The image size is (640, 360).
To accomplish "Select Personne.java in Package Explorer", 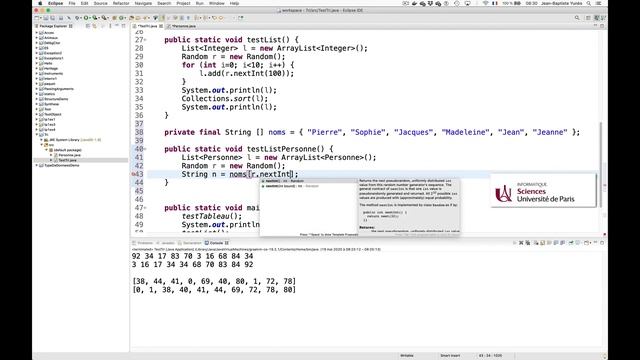I will pos(69,155).
